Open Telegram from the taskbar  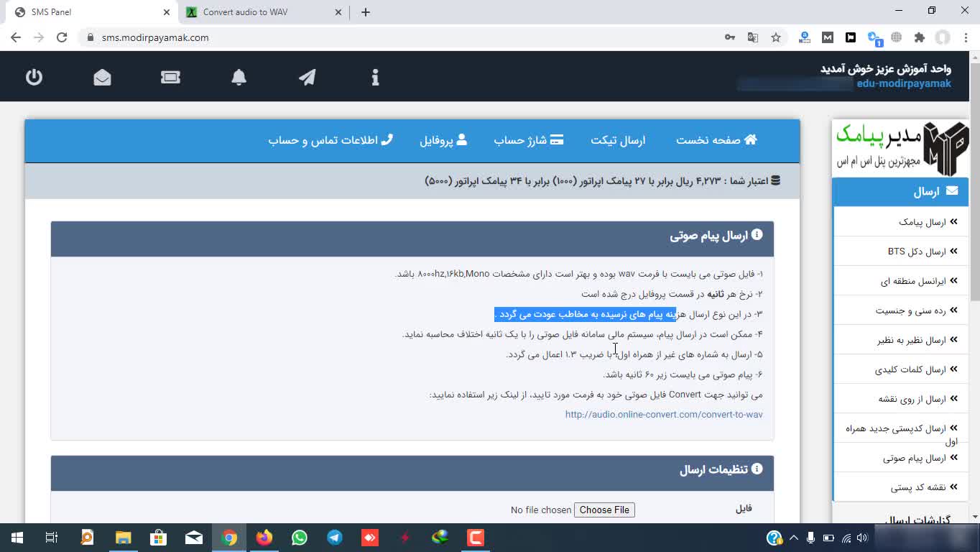[335, 538]
